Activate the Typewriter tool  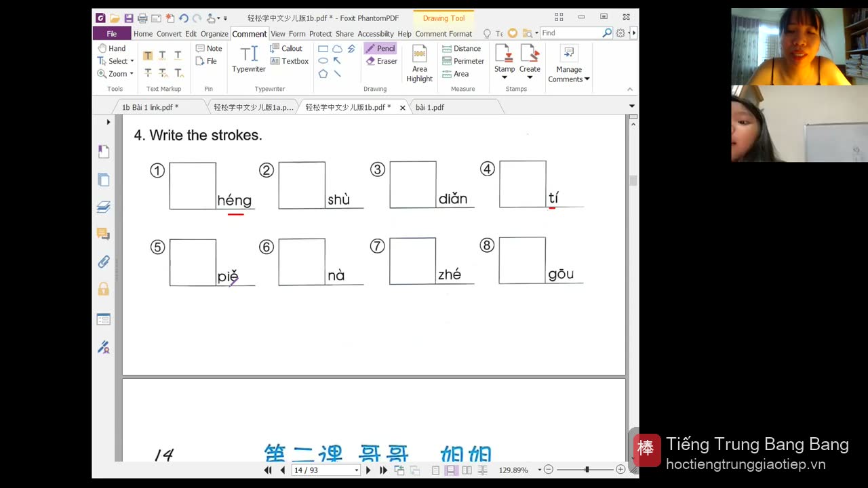(x=249, y=59)
